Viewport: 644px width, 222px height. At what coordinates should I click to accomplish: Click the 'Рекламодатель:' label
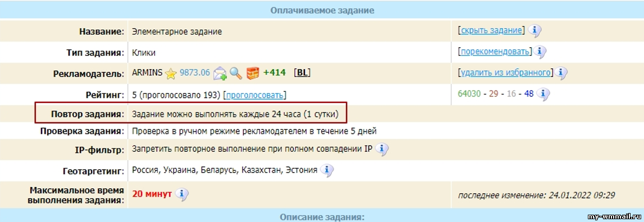[x=88, y=74]
